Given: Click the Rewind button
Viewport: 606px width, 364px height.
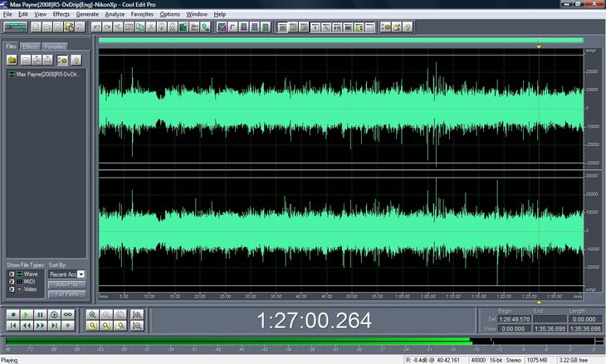Looking at the screenshot, I should pos(27,326).
